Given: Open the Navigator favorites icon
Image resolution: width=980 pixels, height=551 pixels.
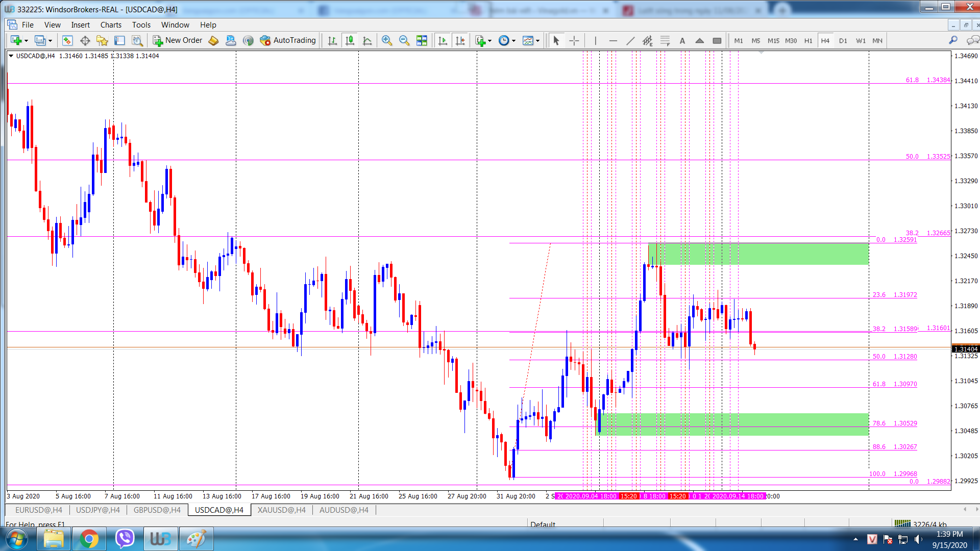Looking at the screenshot, I should 102,40.
